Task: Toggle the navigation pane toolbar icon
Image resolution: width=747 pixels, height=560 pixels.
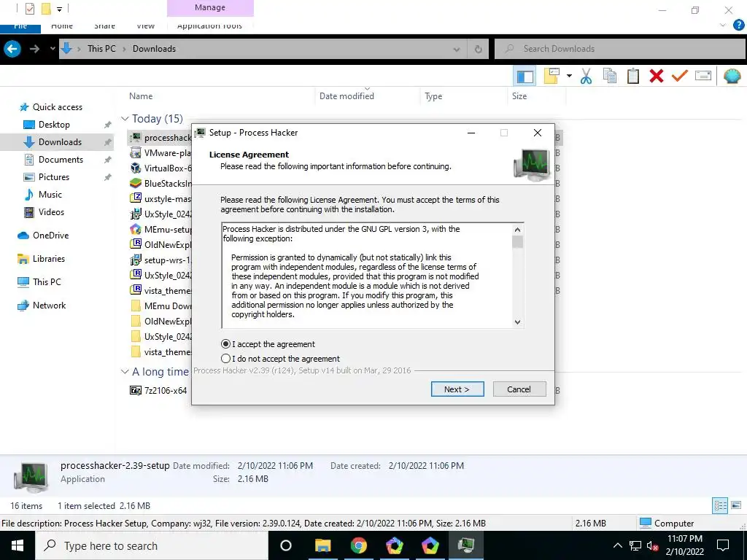Action: click(x=525, y=76)
